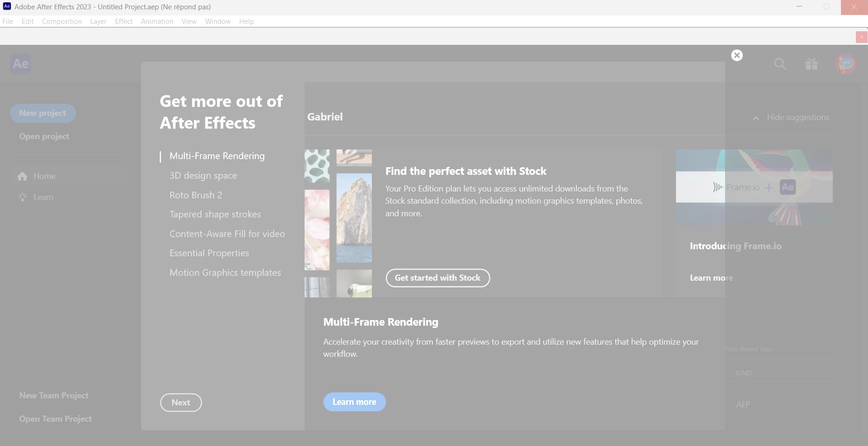
Task: Open the Animation menu
Action: 157,21
